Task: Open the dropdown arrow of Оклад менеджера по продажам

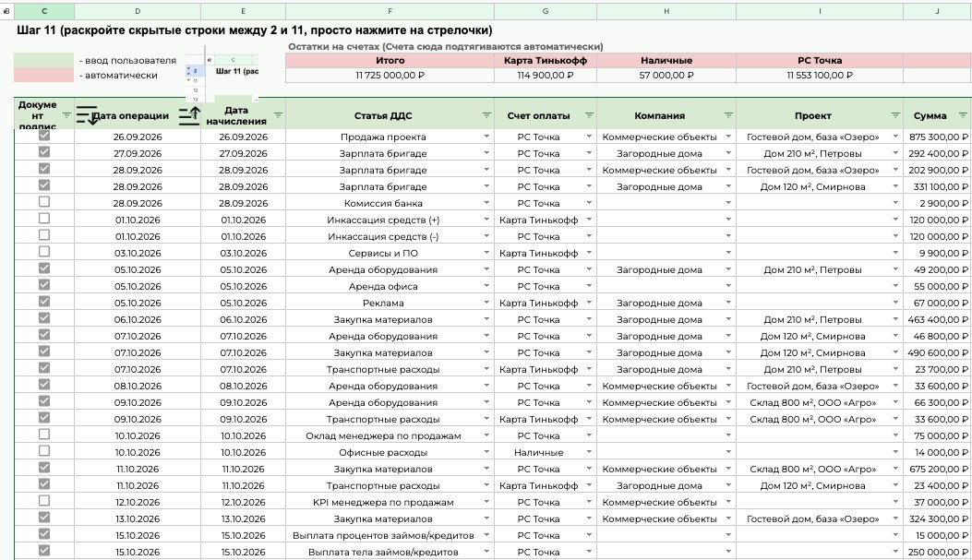Action: [x=486, y=435]
